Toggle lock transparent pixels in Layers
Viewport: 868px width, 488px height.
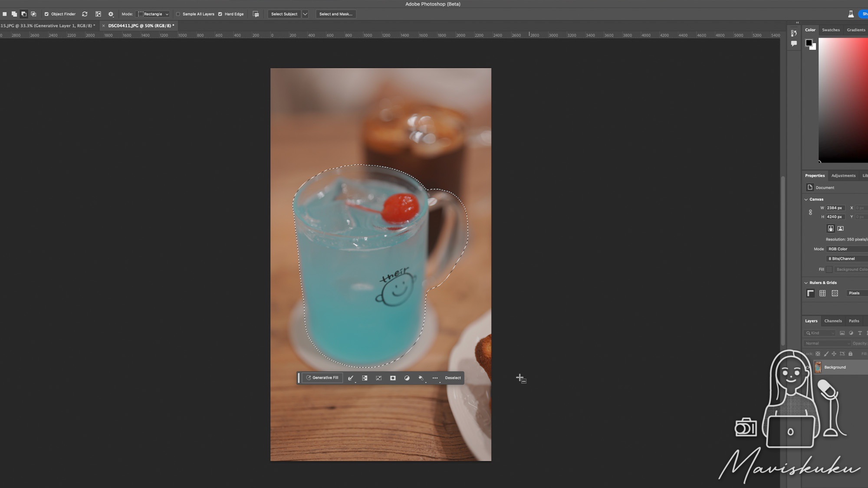point(818,354)
